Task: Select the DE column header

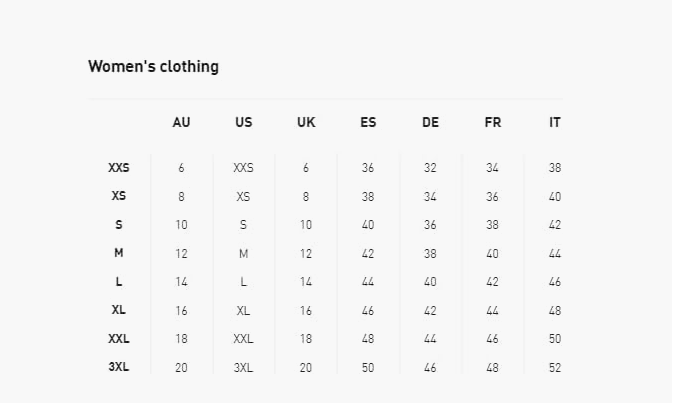Action: coord(430,123)
